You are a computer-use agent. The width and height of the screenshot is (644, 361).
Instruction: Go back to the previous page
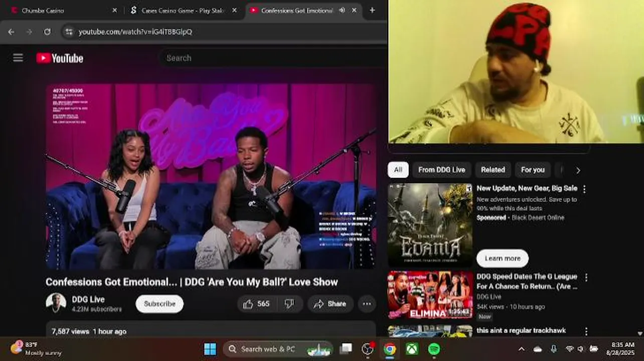coord(11,32)
